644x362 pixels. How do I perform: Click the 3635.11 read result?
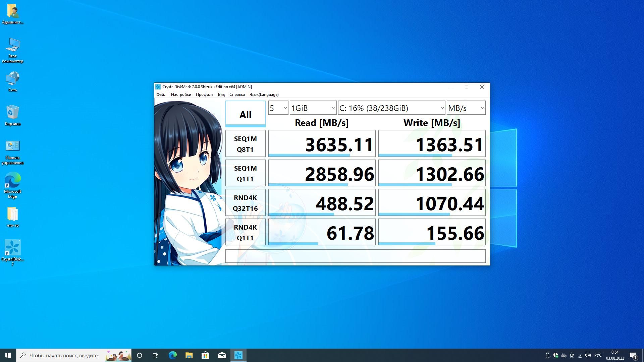pyautogui.click(x=322, y=144)
